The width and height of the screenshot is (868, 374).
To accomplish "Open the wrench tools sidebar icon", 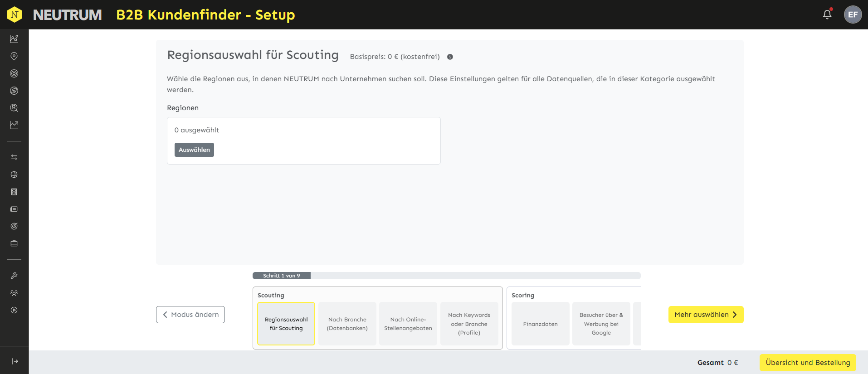I will [14, 276].
